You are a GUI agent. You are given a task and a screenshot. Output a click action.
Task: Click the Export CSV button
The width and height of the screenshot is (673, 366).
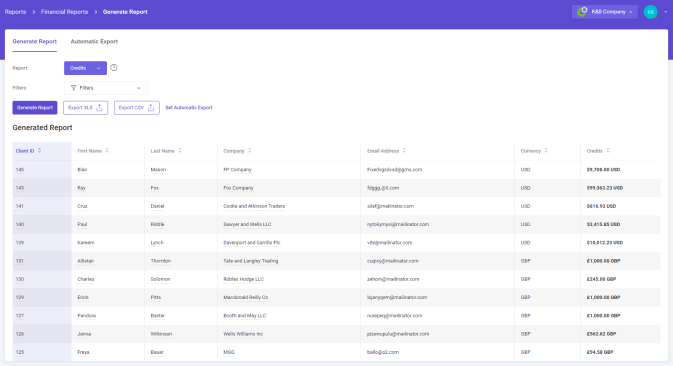[x=136, y=108]
